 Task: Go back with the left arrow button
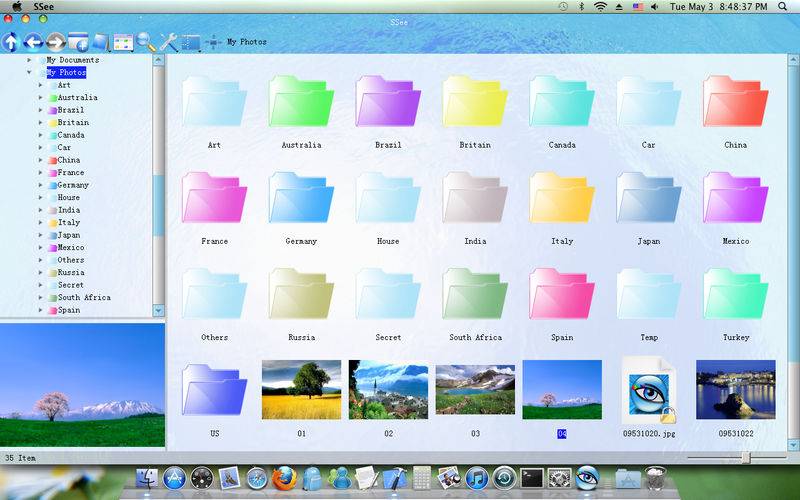coord(33,42)
